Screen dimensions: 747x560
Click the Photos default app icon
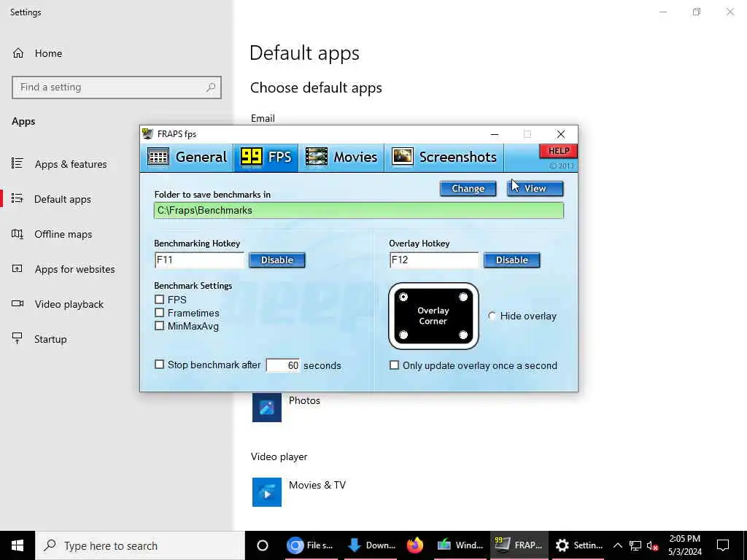[267, 408]
